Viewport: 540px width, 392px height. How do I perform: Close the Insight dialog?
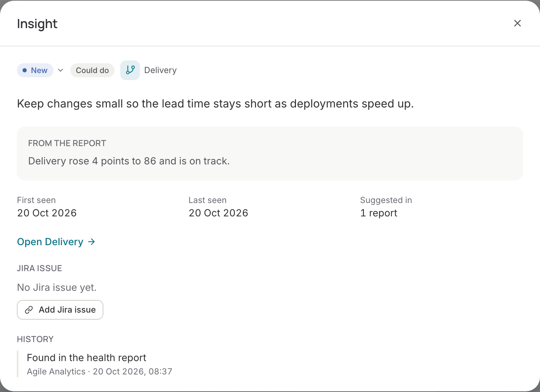[517, 23]
